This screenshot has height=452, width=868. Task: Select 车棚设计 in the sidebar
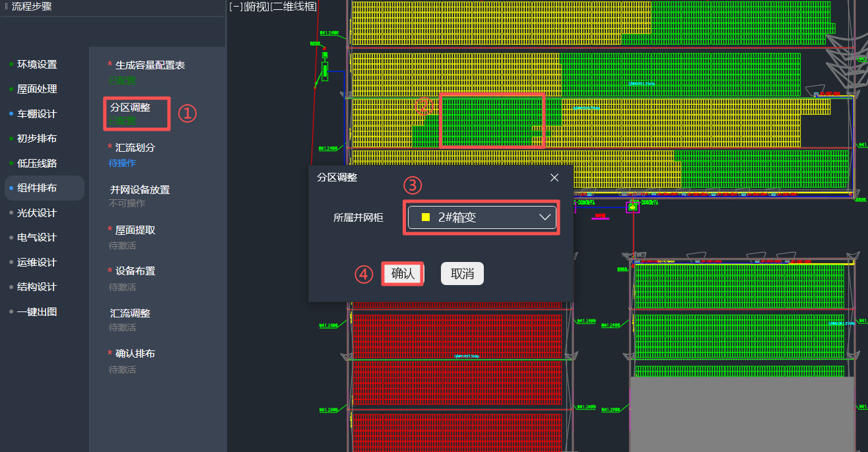[37, 114]
